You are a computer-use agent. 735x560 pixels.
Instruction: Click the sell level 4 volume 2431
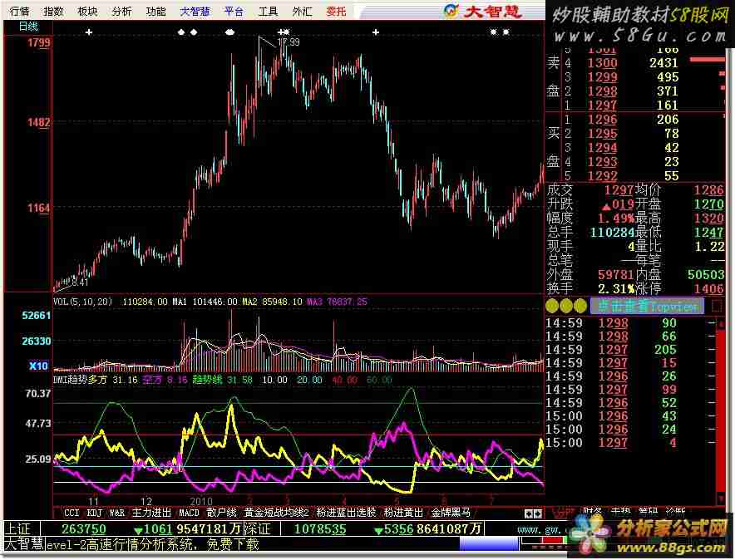tap(663, 63)
